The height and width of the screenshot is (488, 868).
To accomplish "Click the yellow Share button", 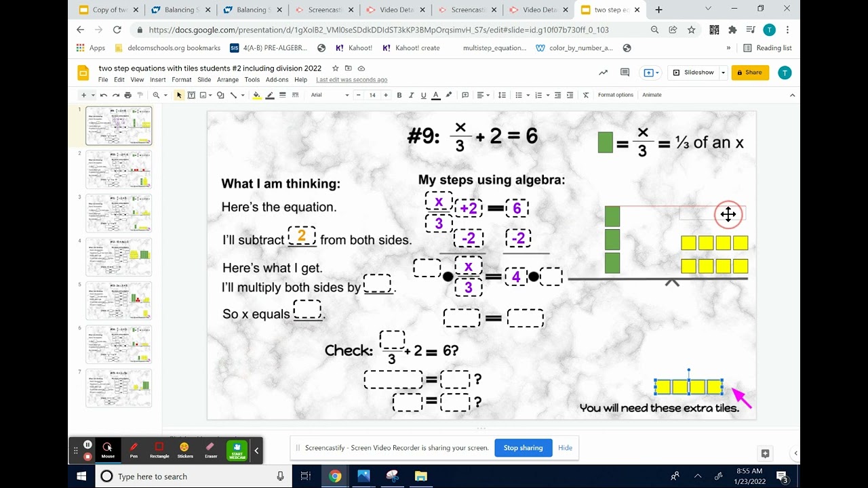I will coord(750,73).
